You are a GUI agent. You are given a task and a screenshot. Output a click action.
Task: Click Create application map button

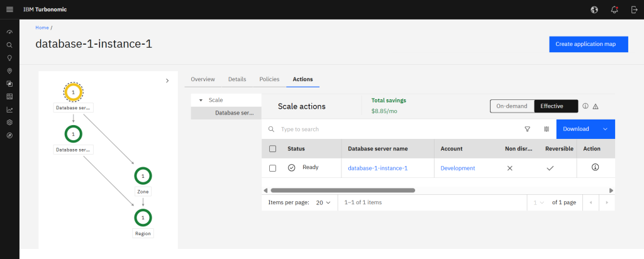589,44
